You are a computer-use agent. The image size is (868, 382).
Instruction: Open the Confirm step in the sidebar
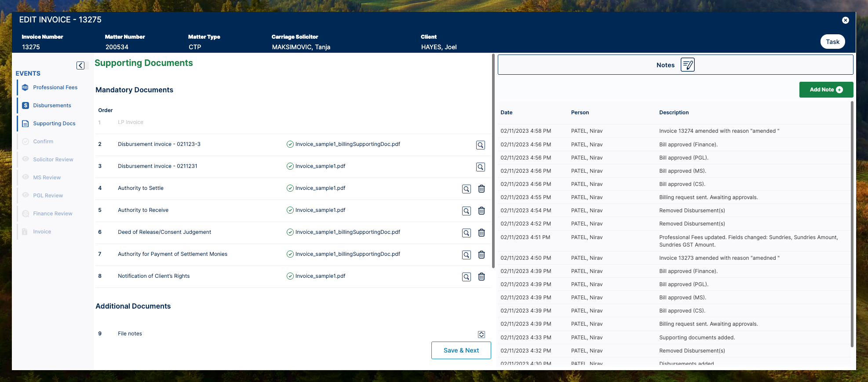pos(43,142)
